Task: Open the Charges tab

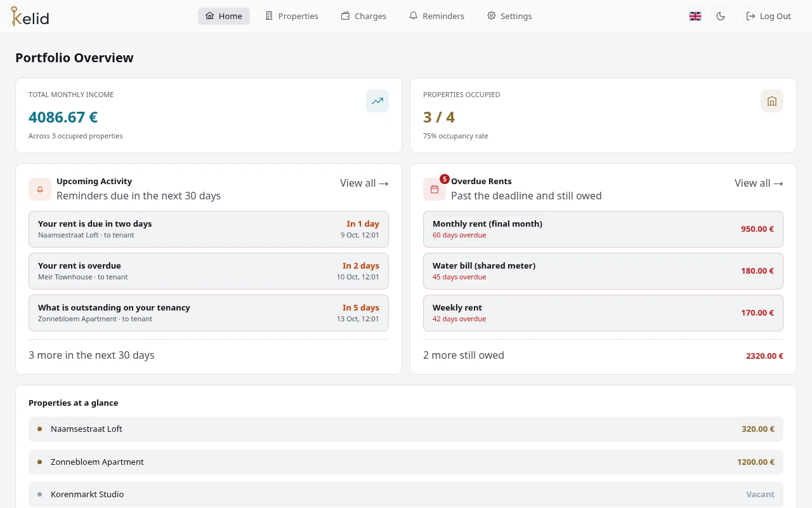Action: (363, 16)
